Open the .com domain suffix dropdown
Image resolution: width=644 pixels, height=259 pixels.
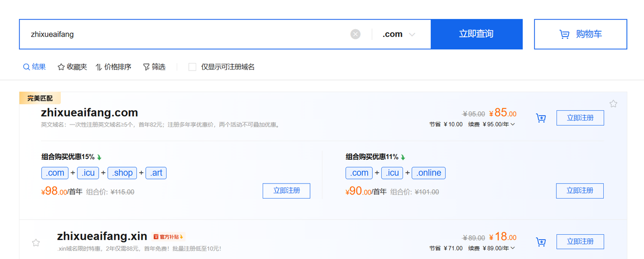(398, 34)
